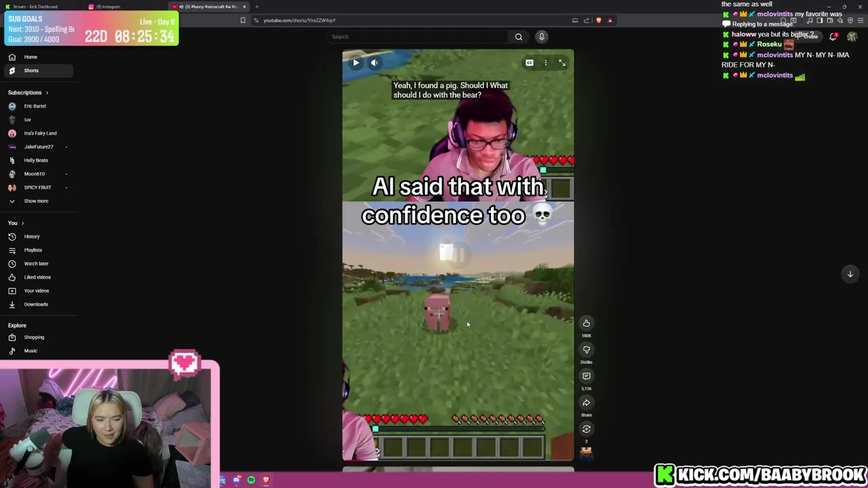This screenshot has height=488, width=868.
Task: Expand the You section chevron
Action: [x=22, y=223]
